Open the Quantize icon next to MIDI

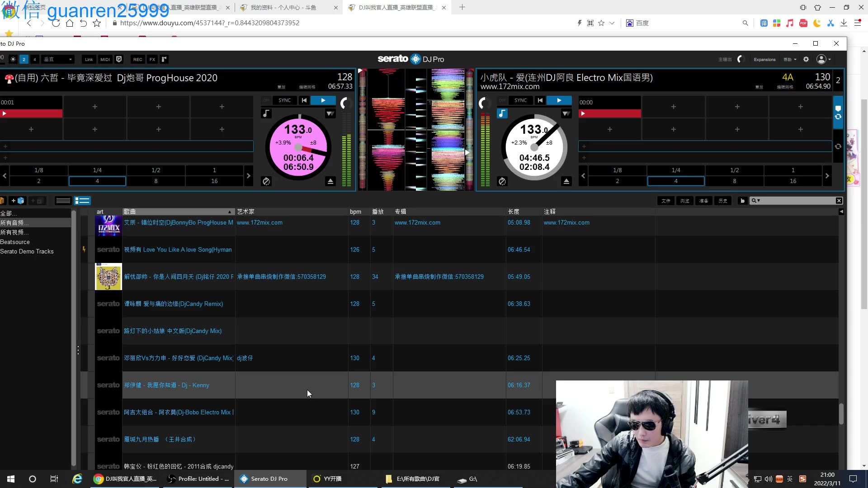119,59
